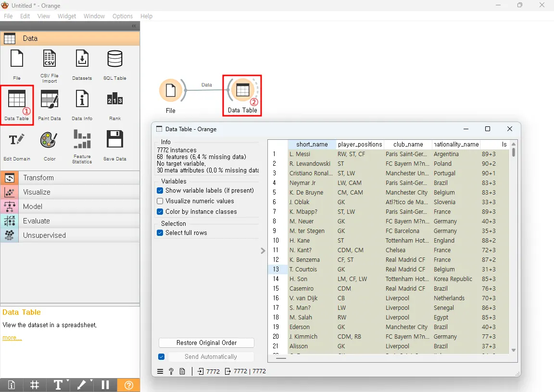This screenshot has width=554, height=392.
Task: Open the SQL Table widget
Action: pos(114,59)
